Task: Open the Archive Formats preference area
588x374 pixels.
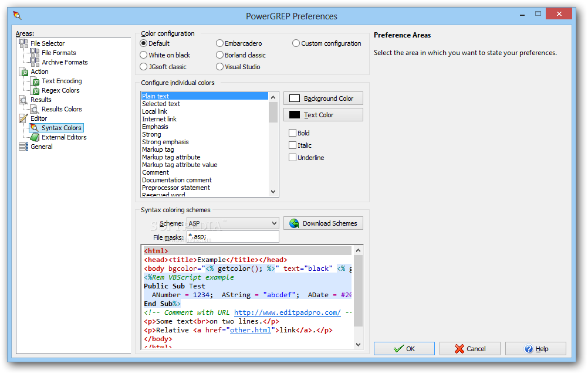Action: (65, 62)
